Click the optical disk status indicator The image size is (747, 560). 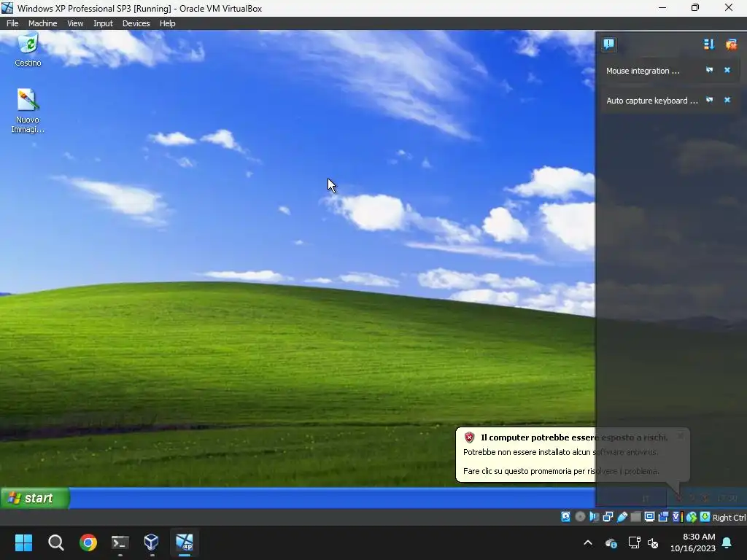[580, 517]
